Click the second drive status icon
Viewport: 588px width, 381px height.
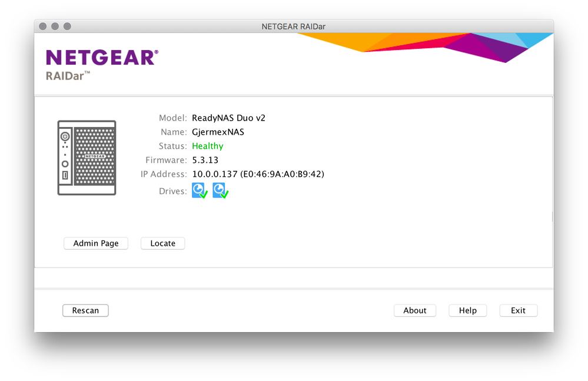pos(221,190)
